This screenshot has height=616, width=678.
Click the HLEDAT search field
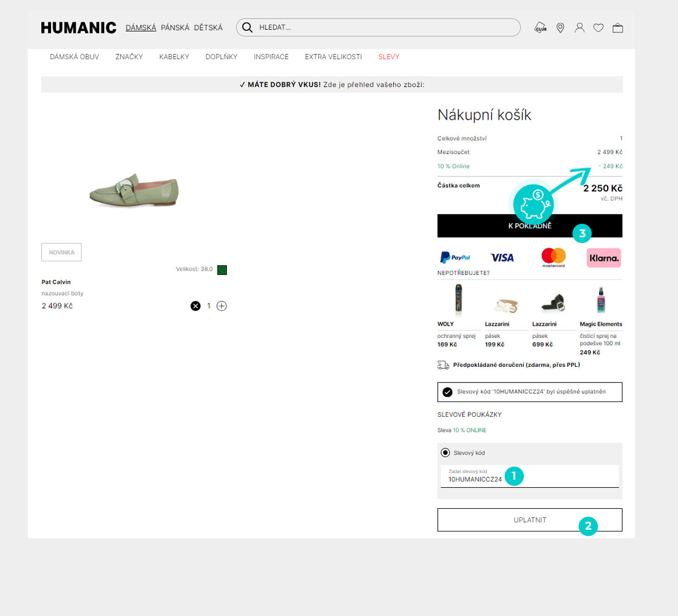(x=378, y=27)
